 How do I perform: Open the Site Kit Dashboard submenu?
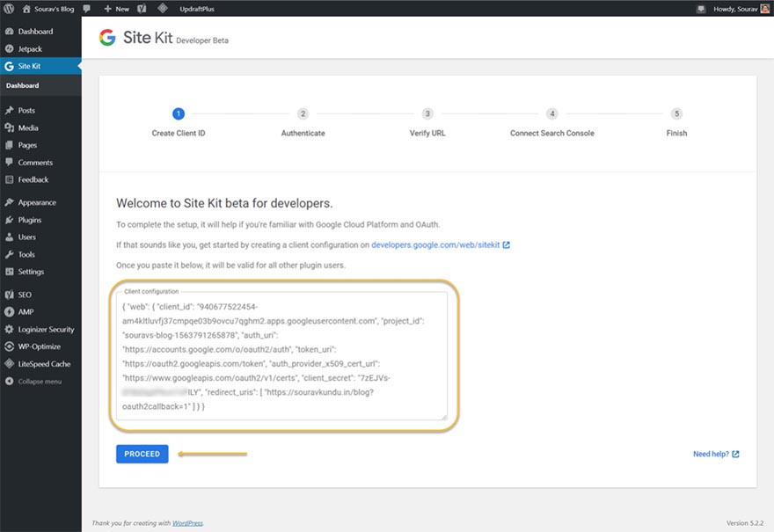22,85
